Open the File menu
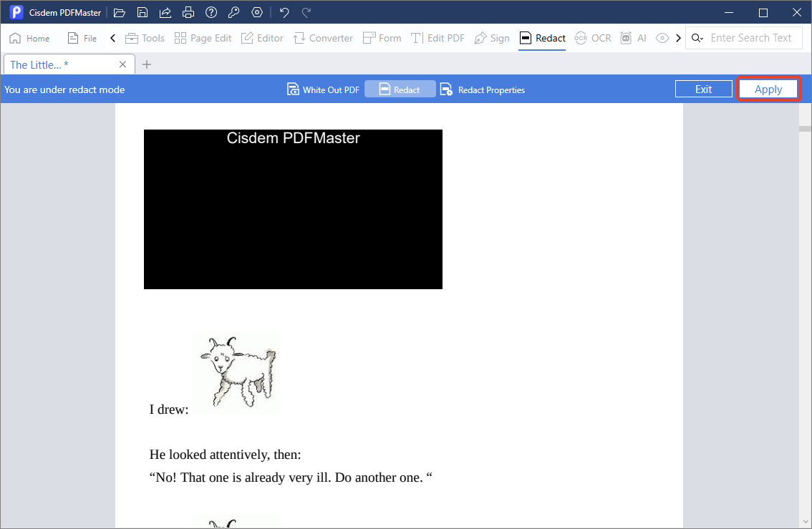 coord(82,39)
